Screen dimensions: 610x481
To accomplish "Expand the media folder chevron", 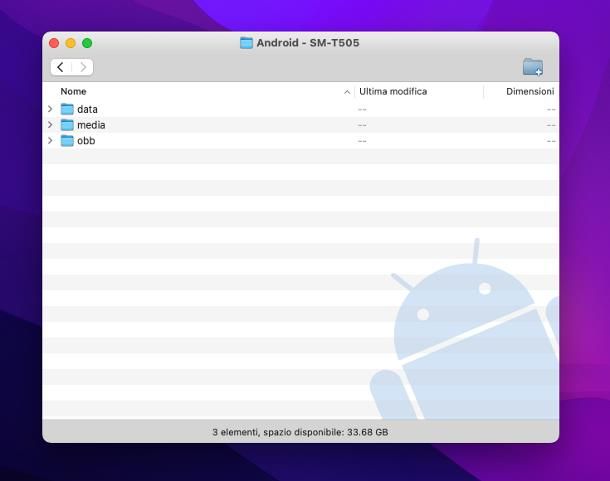I will [x=50, y=125].
